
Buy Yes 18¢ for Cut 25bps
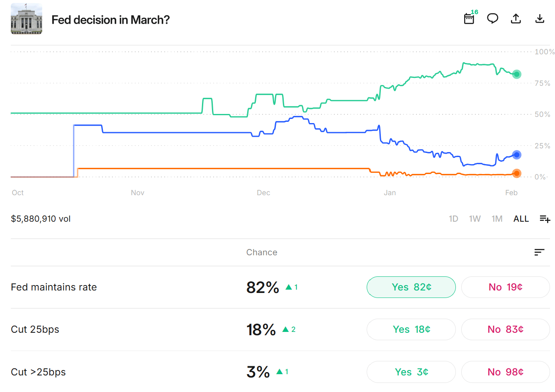click(x=411, y=329)
